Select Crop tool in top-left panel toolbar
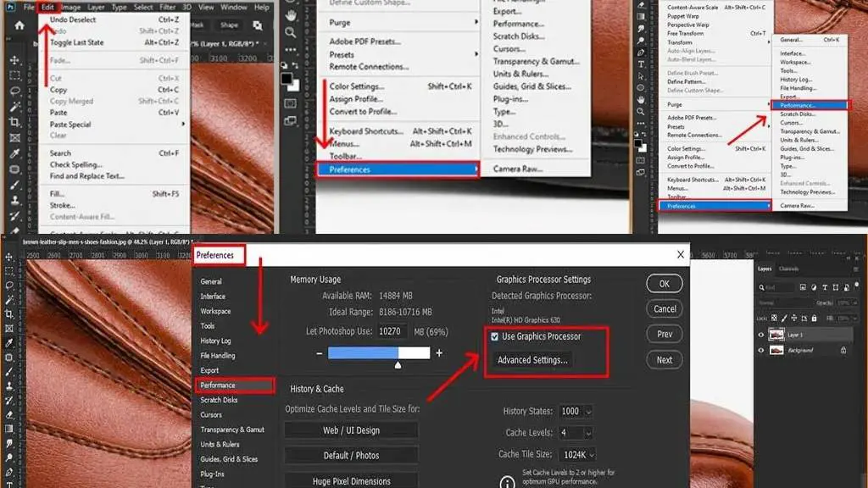Screen dimensions: 868x488 [15, 122]
